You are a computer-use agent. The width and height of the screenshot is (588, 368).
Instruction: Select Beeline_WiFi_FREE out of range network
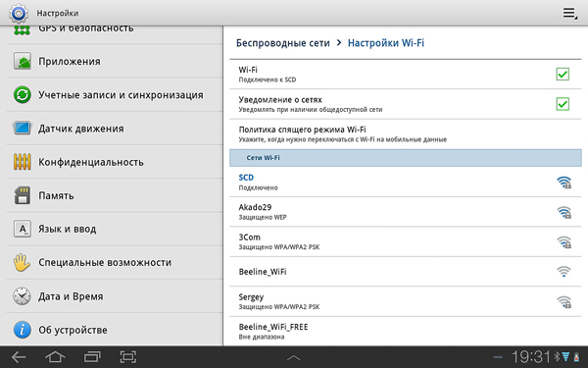tap(406, 332)
